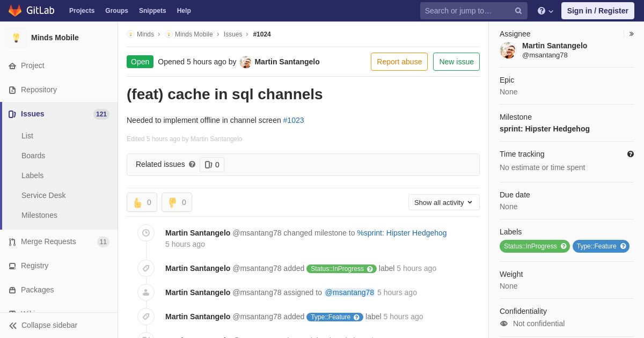Click help icon on sidebar Type::Feature label
The height and width of the screenshot is (338, 644).
tap(623, 246)
